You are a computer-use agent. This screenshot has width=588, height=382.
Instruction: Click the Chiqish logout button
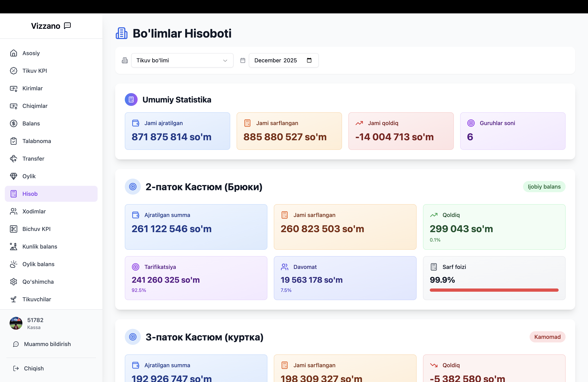pyautogui.click(x=34, y=368)
